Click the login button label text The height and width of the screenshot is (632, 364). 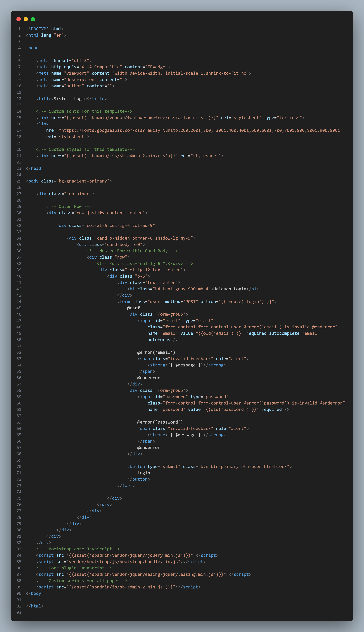(144, 473)
